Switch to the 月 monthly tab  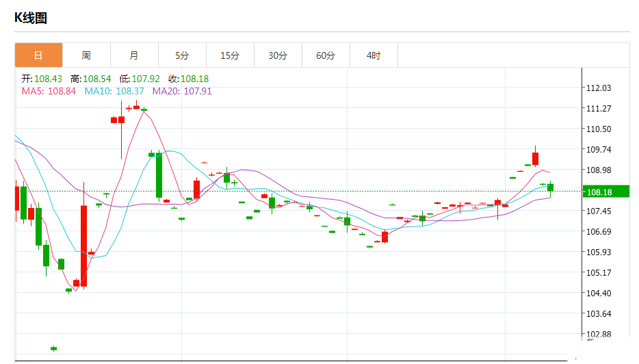point(134,55)
